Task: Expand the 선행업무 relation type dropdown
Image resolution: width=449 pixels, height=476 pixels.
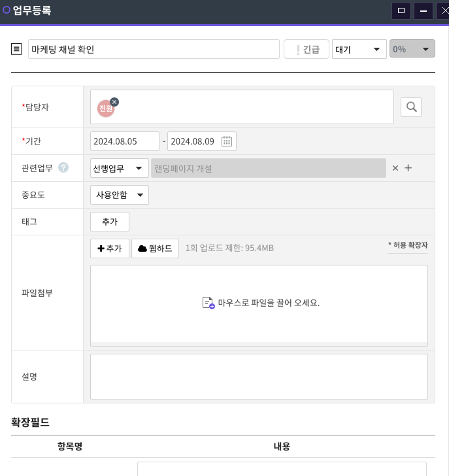Action: click(x=120, y=168)
